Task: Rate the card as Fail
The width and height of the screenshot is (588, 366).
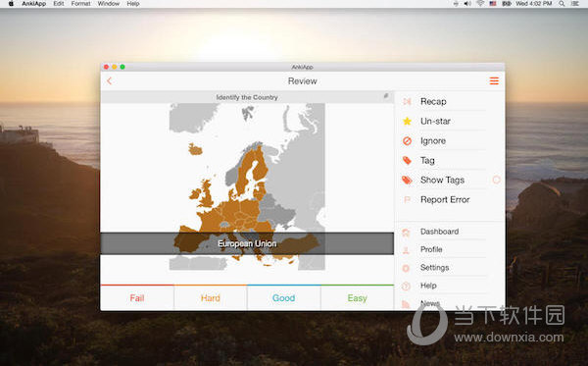Action: [x=137, y=298]
